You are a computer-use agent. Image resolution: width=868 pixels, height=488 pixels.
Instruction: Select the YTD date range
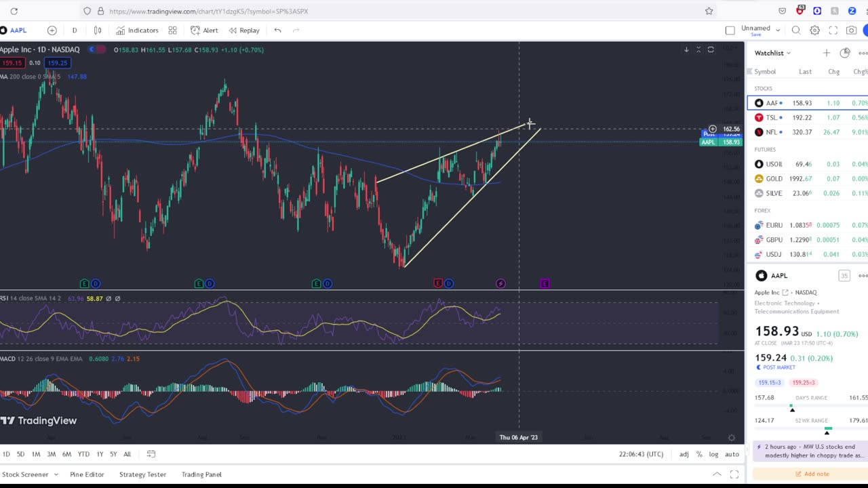click(83, 454)
